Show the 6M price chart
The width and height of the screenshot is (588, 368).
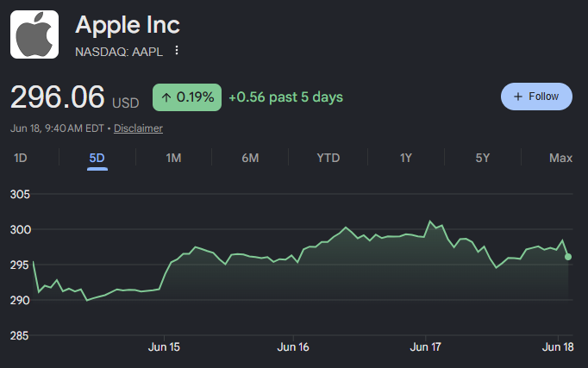point(250,158)
